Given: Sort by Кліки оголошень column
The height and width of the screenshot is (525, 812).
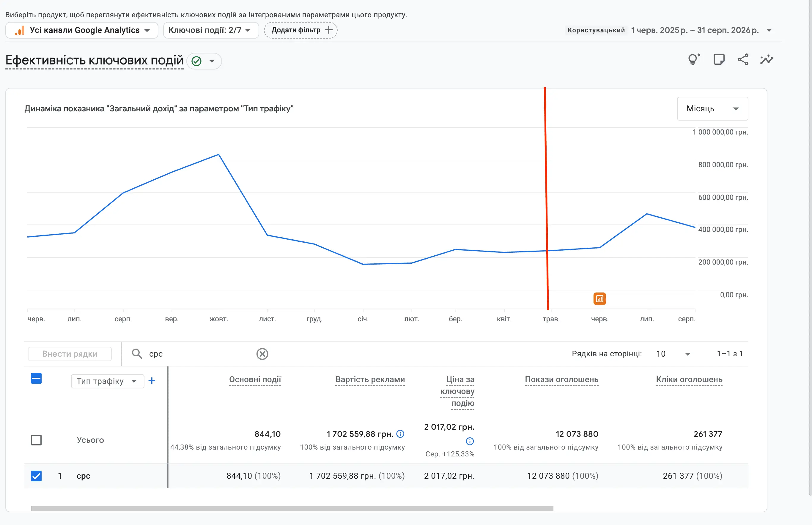Looking at the screenshot, I should (x=689, y=379).
